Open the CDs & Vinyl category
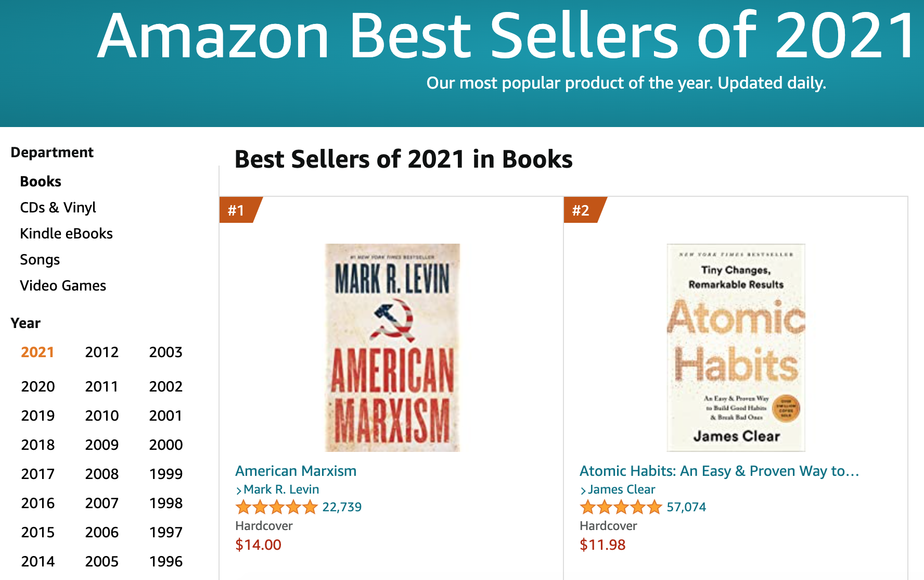The height and width of the screenshot is (580, 924). (58, 207)
